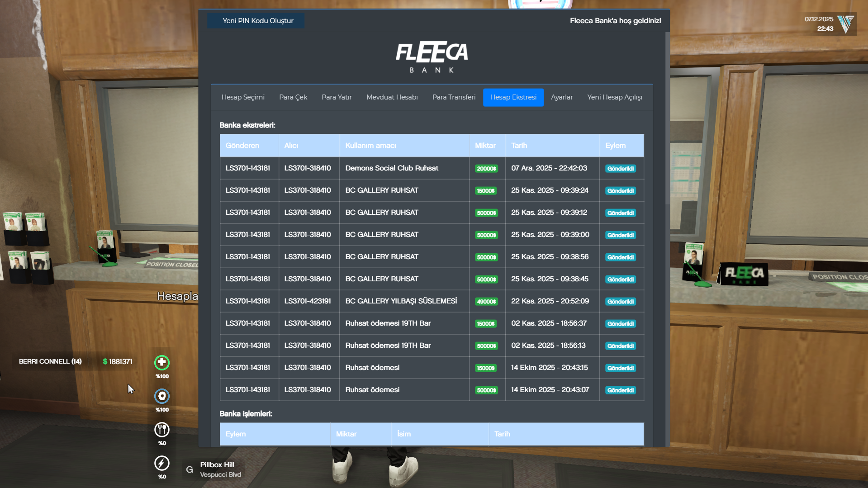Click the Banka işlemleri heading

[246, 414]
